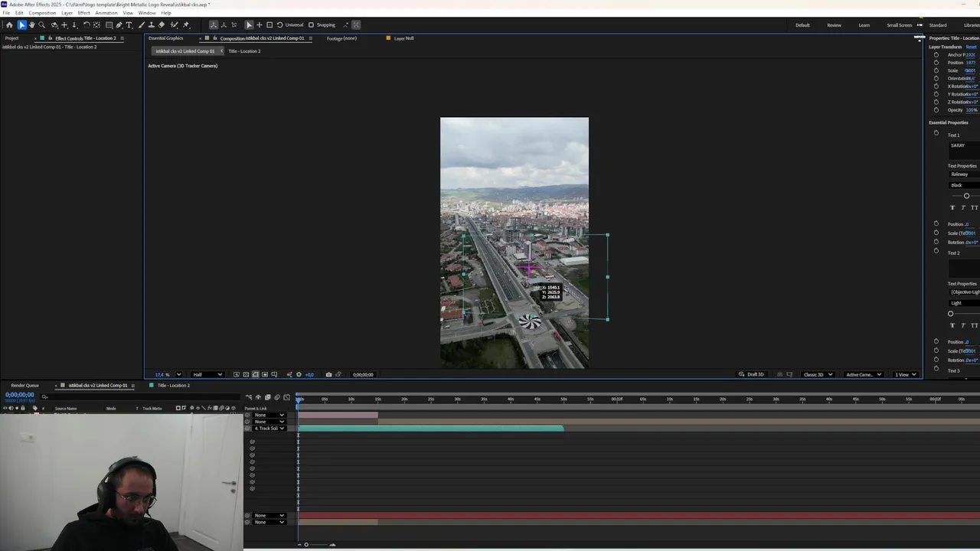Enable the Snapping checkbox
980x551 pixels.
(x=311, y=25)
